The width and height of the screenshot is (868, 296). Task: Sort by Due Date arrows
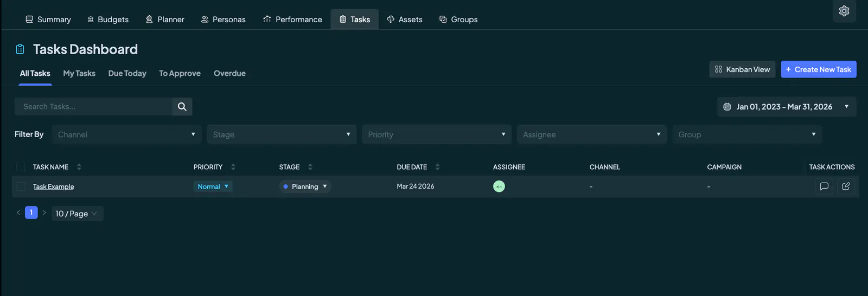point(438,167)
